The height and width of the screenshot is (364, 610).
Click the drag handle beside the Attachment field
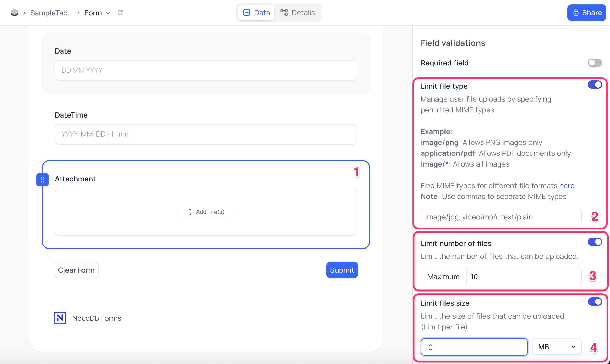pyautogui.click(x=43, y=179)
